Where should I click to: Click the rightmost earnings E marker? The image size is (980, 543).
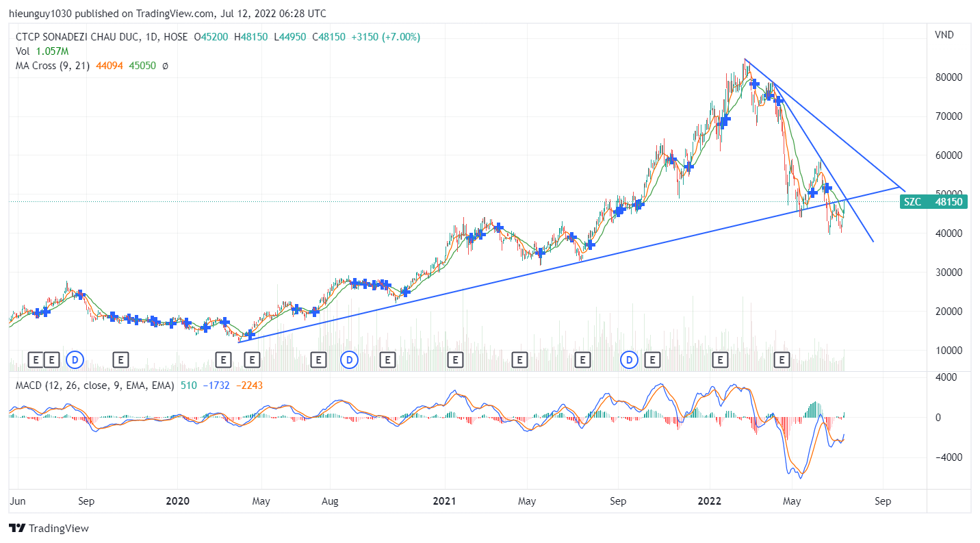[x=782, y=359]
